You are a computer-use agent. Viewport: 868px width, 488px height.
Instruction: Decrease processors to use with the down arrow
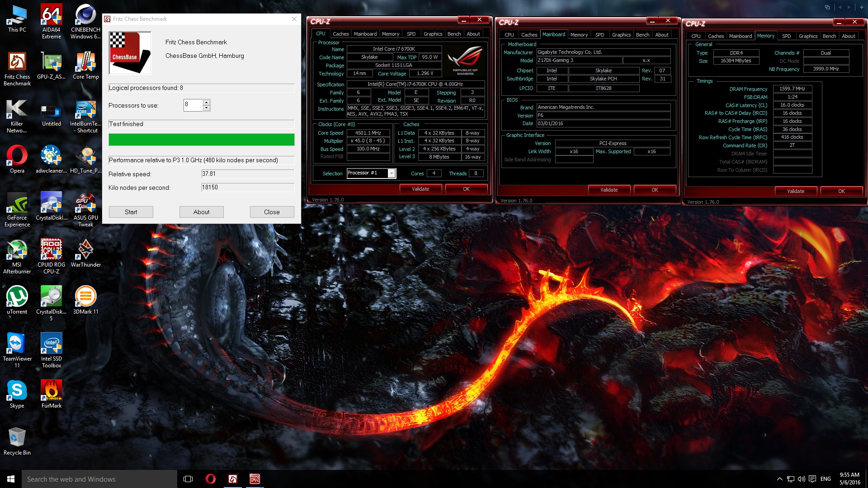[207, 108]
